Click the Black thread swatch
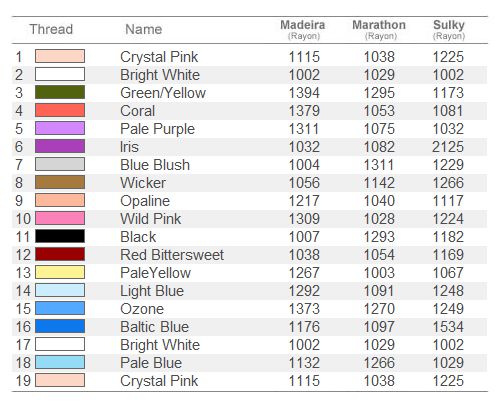500x402 pixels. 60,236
